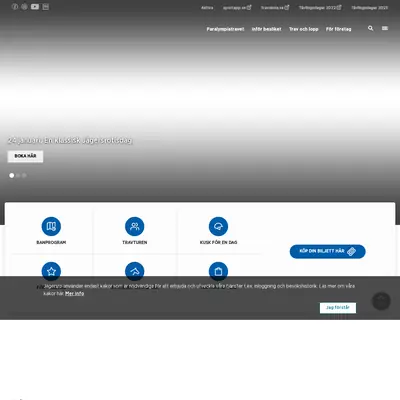Open the Banprogram map icon
The height and width of the screenshot is (400, 400).
click(x=51, y=226)
